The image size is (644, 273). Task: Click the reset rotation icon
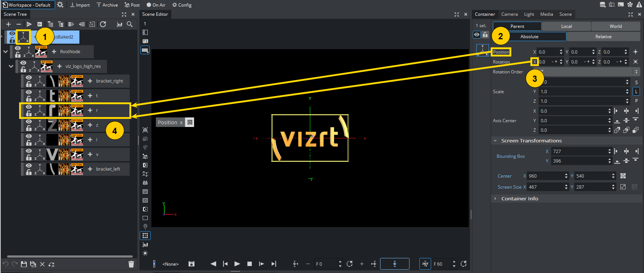[636, 62]
